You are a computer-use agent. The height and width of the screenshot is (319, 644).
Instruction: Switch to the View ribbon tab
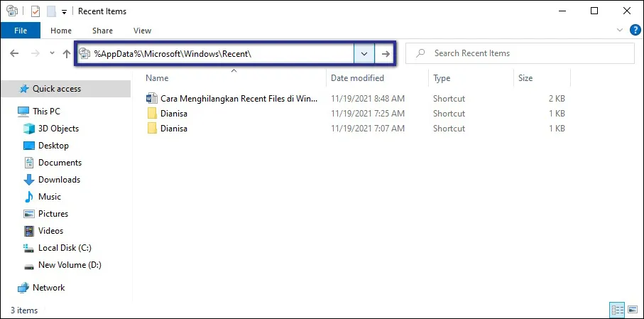142,31
